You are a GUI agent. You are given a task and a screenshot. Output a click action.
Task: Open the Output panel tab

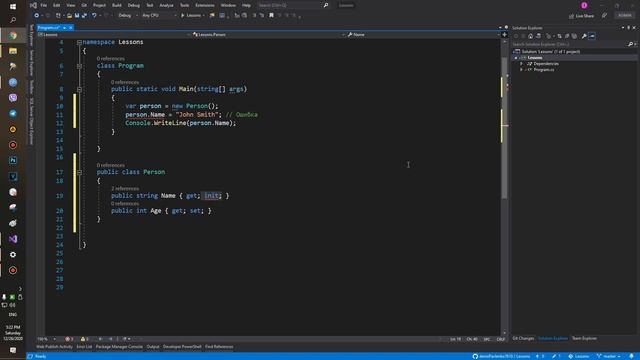tap(153, 347)
